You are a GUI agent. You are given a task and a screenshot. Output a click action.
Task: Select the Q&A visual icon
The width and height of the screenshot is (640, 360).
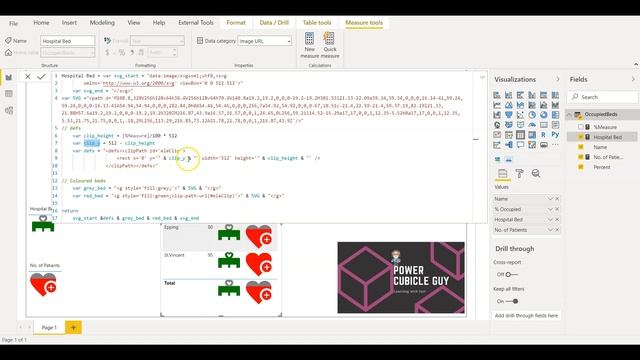[x=520, y=144]
